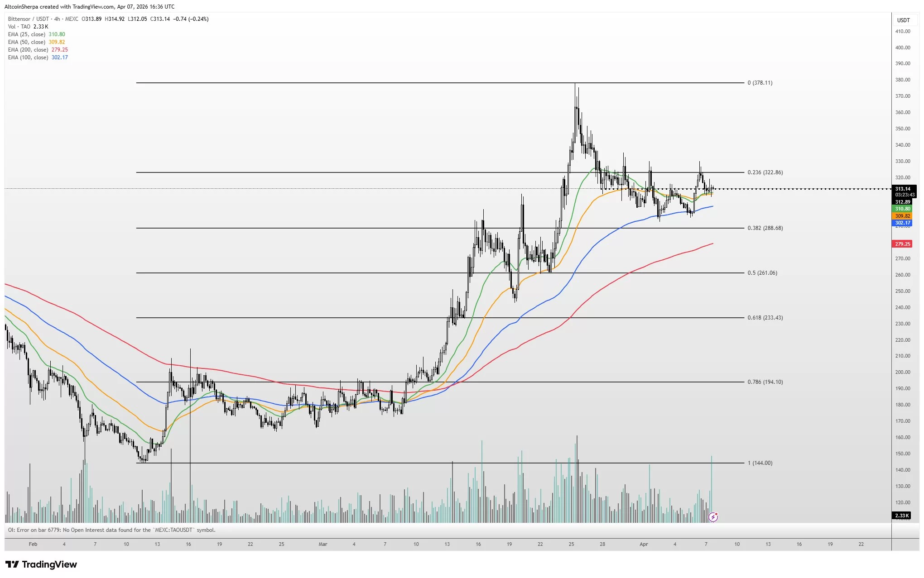Click the purple lightning bolt event icon
This screenshot has height=578, width=924.
(x=713, y=517)
